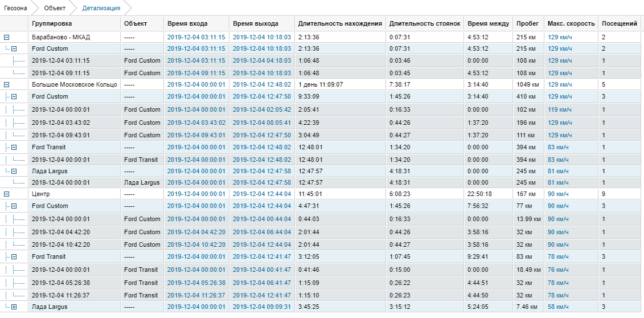This screenshot has height=318, width=644.
Task: Expand Лада Largus under Центр
Action: tap(14, 307)
